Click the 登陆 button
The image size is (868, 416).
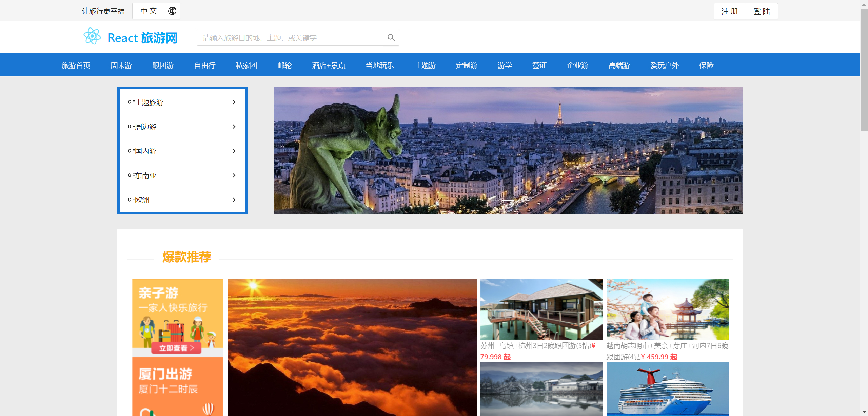762,11
